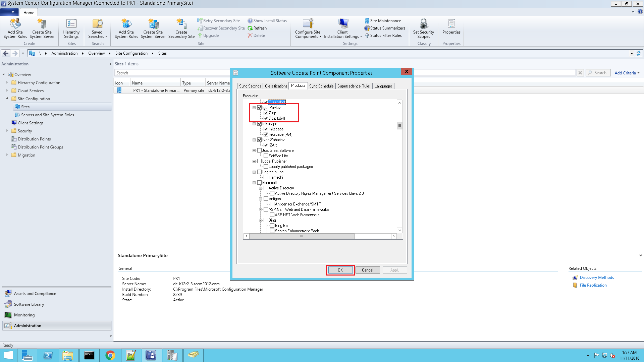Enable the Hamachi product checkbox
Viewport: 644px width, 362px height.
(266, 177)
